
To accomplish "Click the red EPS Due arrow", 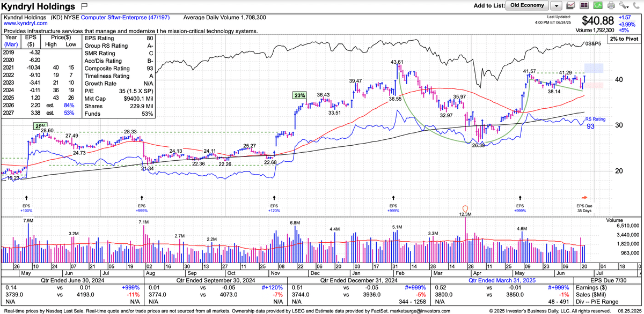I will click(x=586, y=196).
